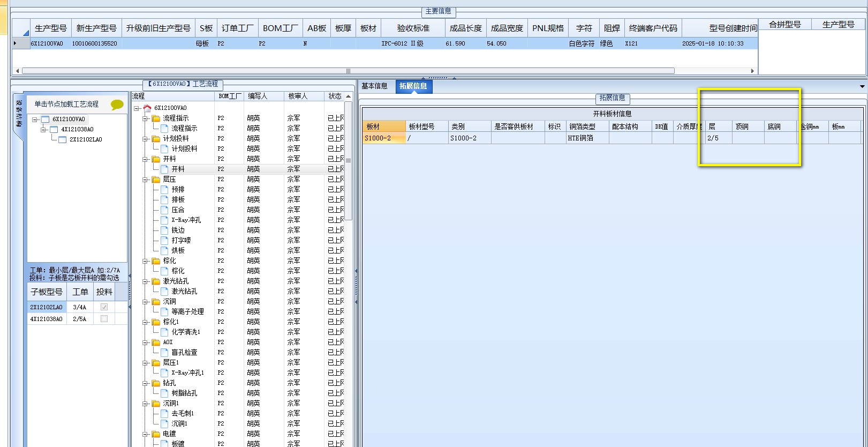This screenshot has width=868, height=447.
Task: Switch to the 基本信息 tab
Action: (374, 86)
